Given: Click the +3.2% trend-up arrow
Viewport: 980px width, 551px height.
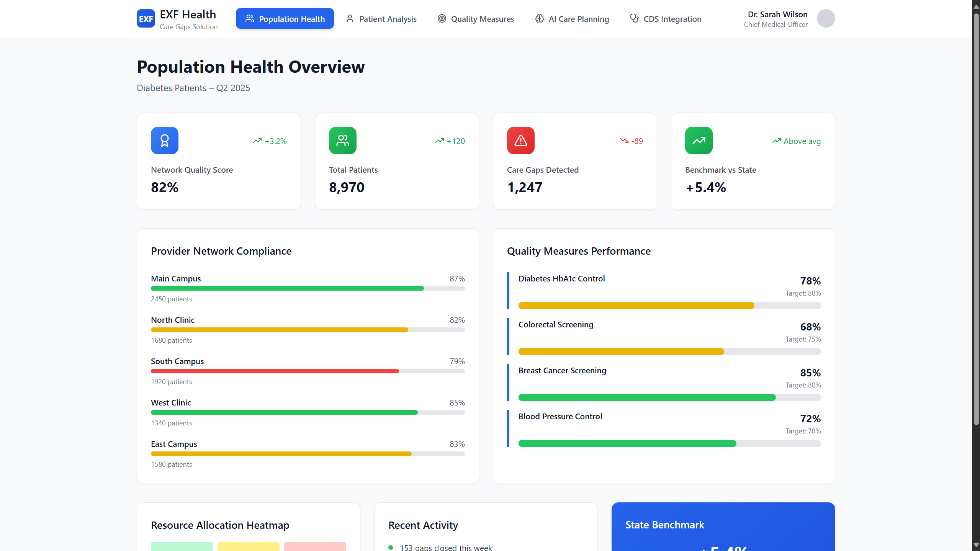Looking at the screenshot, I should click(x=257, y=141).
